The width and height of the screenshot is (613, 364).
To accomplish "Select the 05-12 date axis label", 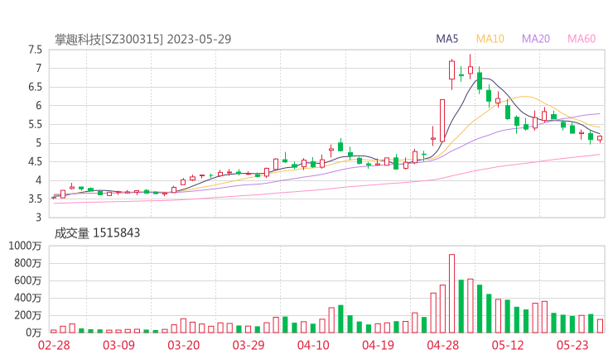I will click(x=508, y=345).
